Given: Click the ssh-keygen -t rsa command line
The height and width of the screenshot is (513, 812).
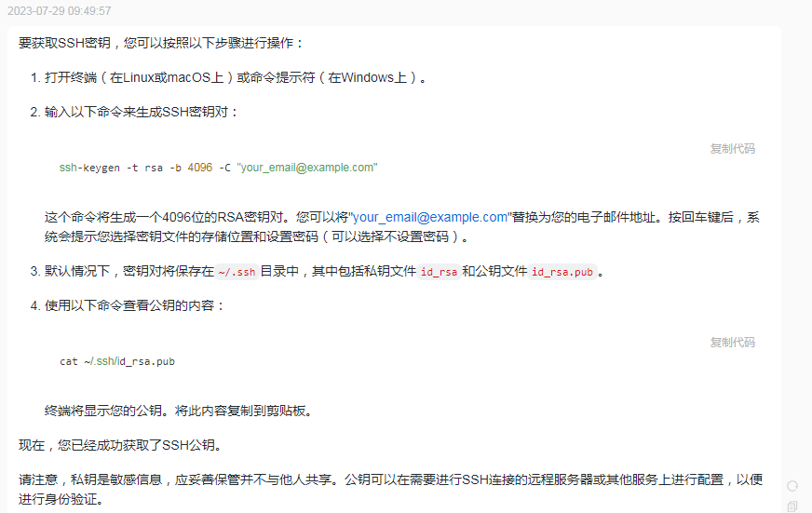Looking at the screenshot, I should click(218, 168).
